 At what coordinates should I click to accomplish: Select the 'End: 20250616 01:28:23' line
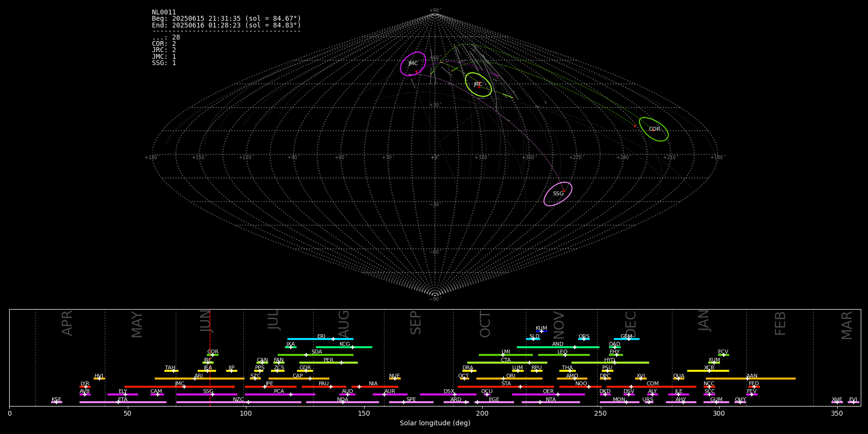pyautogui.click(x=226, y=25)
